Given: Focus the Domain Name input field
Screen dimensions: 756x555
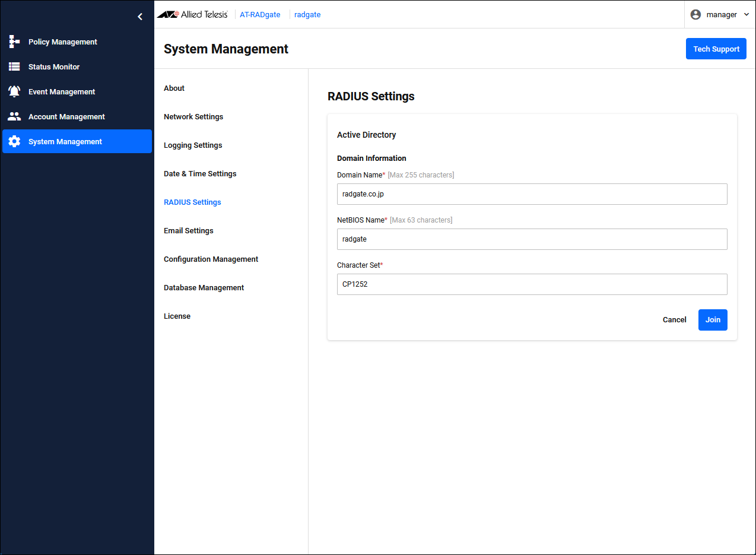Looking at the screenshot, I should (532, 194).
